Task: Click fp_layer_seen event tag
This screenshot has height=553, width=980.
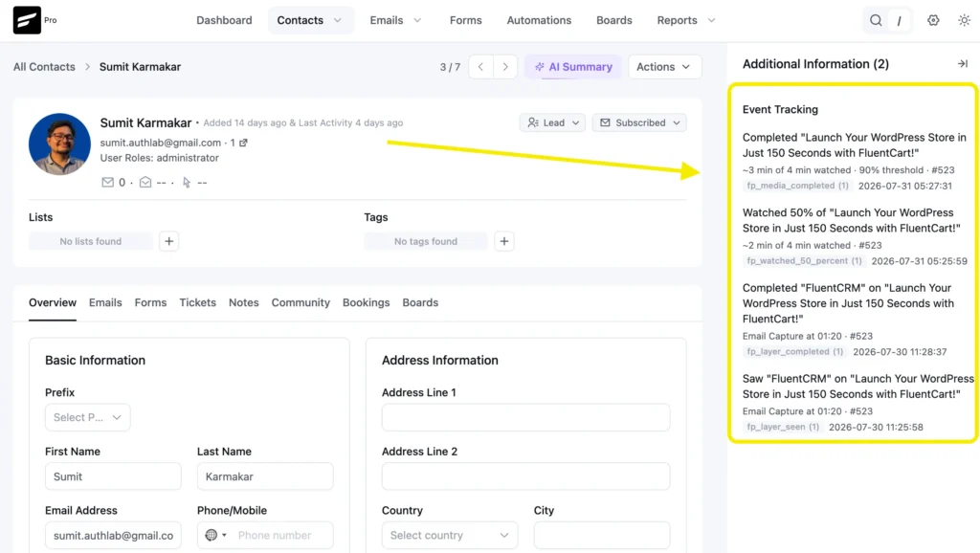Action: [783, 428]
